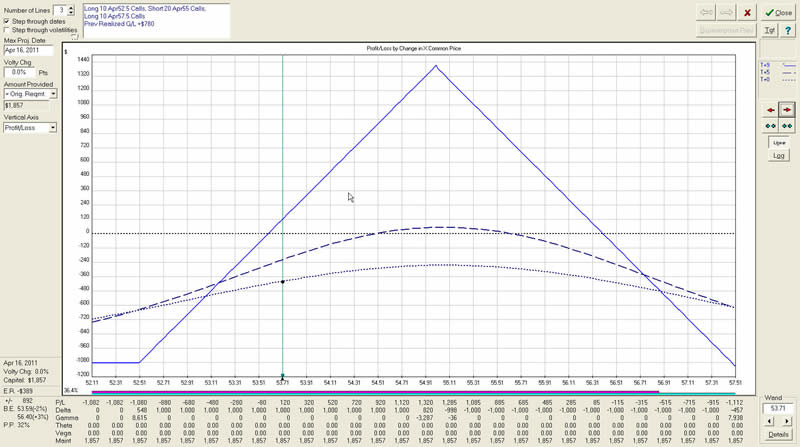The image size is (800, 447).
Task: Click the Tgt target icon button
Action: point(770,30)
